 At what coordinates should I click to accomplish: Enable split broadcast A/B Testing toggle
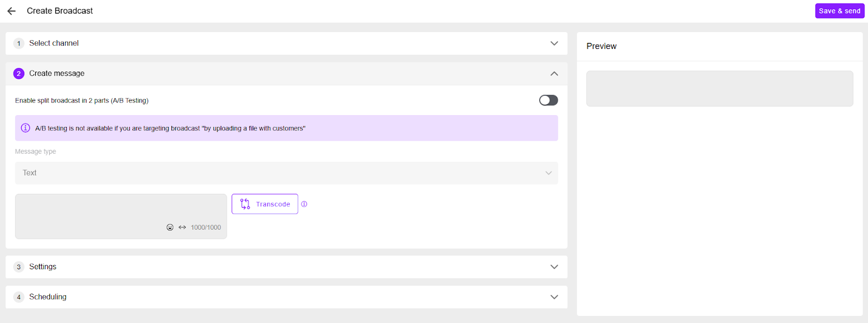tap(548, 100)
